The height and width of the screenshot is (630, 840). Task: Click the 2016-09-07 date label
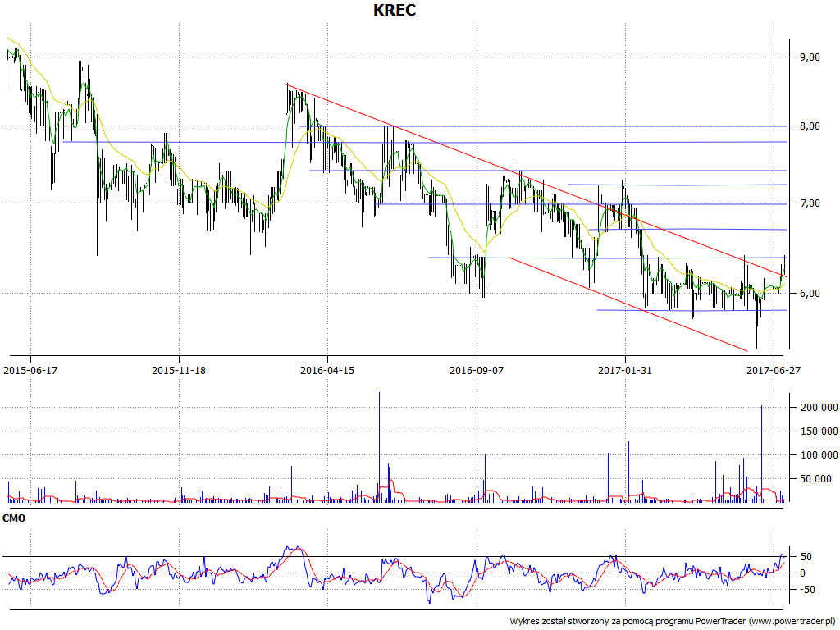pos(477,370)
